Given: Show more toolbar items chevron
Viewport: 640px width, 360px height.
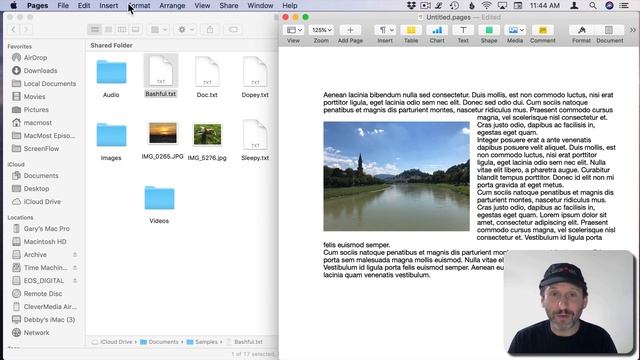Looking at the screenshot, I should pyautogui.click(x=633, y=30).
